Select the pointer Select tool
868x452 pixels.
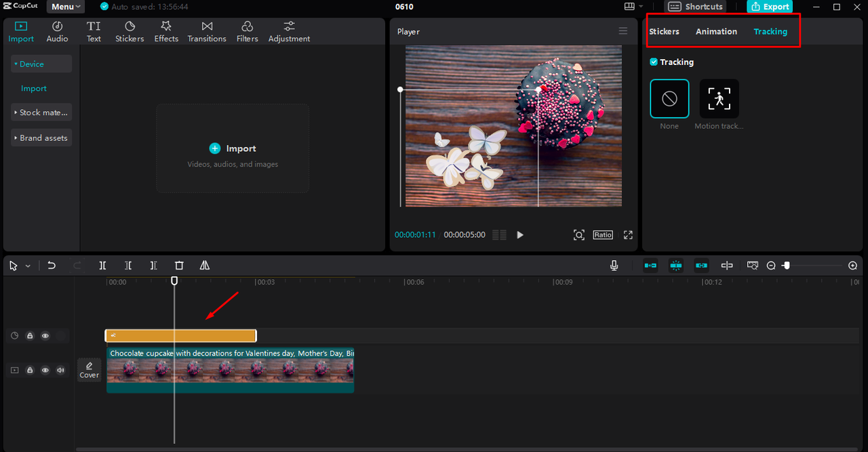[x=14, y=266]
